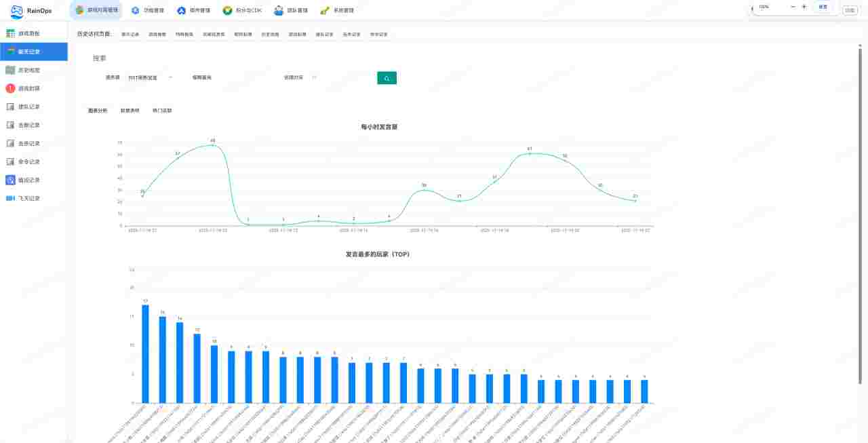Image resolution: width=868 pixels, height=443 pixels.
Task: Switch to the 热门话题 tab
Action: [x=162, y=110]
